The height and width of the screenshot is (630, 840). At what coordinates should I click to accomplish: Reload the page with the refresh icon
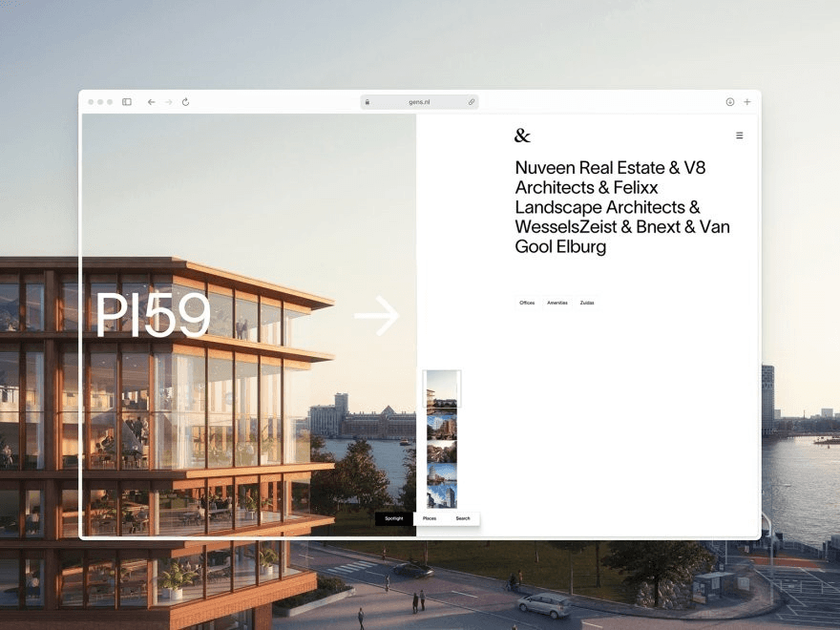tap(185, 101)
